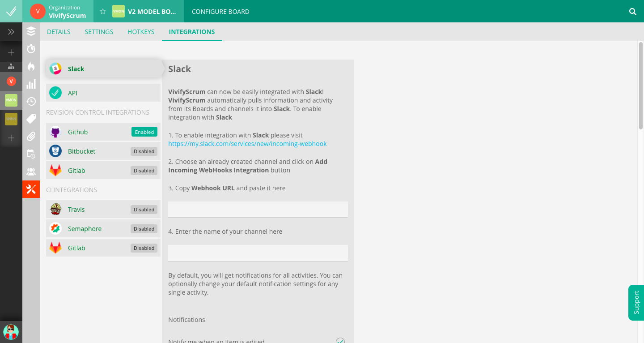Image resolution: width=644 pixels, height=343 pixels.
Task: Open the stopwatch time tracking icon
Action: click(x=31, y=48)
